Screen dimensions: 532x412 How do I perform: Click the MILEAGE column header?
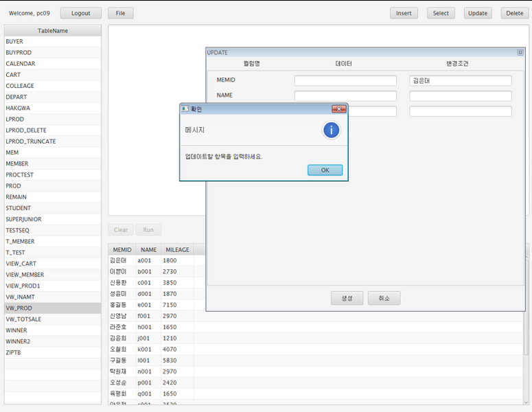pyautogui.click(x=177, y=250)
